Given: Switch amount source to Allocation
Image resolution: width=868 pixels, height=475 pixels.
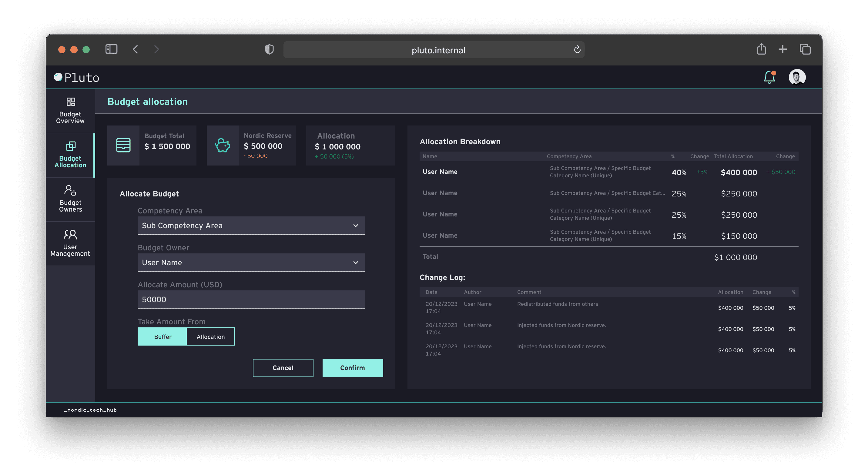Looking at the screenshot, I should tap(211, 336).
